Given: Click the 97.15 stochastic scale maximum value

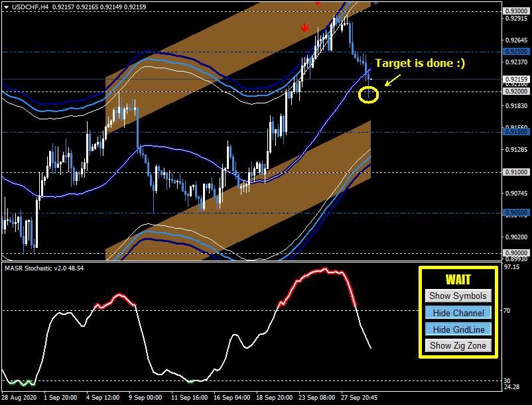Looking at the screenshot, I should (511, 267).
